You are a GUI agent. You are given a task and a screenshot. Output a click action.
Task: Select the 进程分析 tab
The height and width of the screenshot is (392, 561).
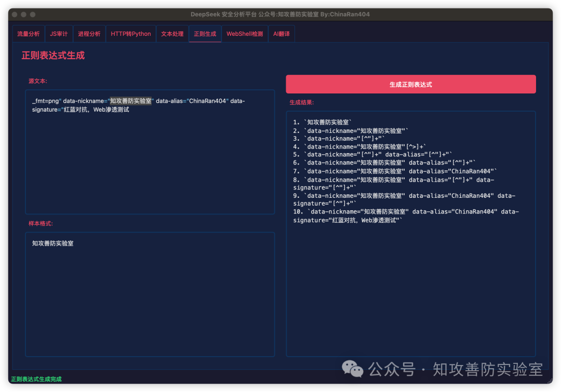point(89,34)
